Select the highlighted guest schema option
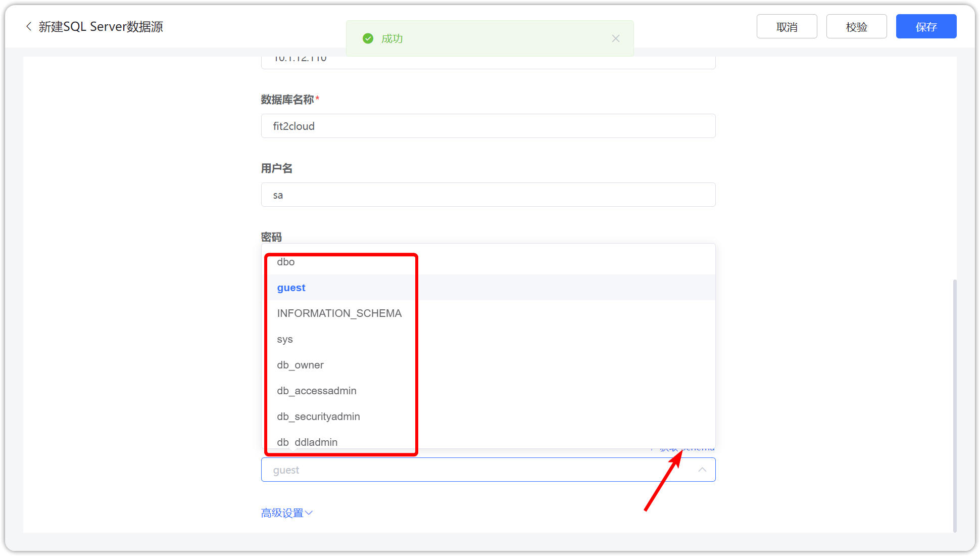Screen dimensions: 980x556 coord(291,287)
